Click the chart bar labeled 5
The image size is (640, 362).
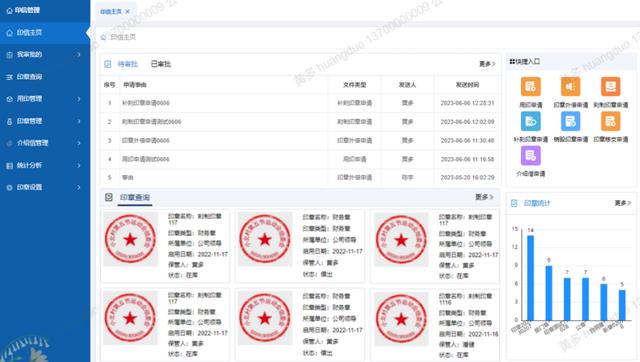tap(622, 305)
